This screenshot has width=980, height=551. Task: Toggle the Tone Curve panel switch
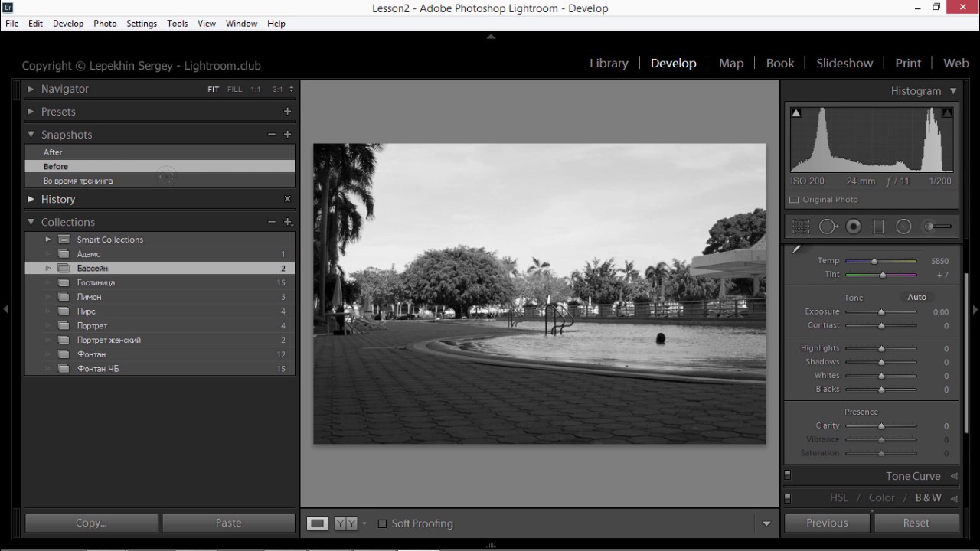click(787, 476)
